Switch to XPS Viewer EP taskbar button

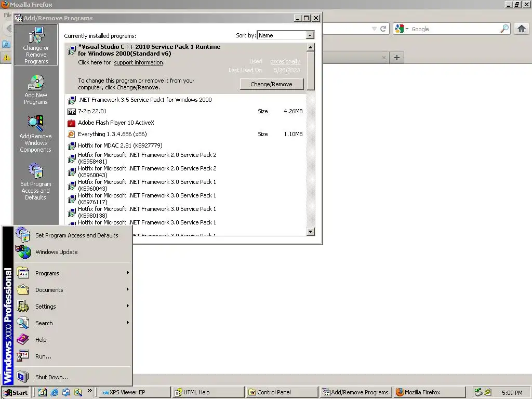pyautogui.click(x=135, y=393)
